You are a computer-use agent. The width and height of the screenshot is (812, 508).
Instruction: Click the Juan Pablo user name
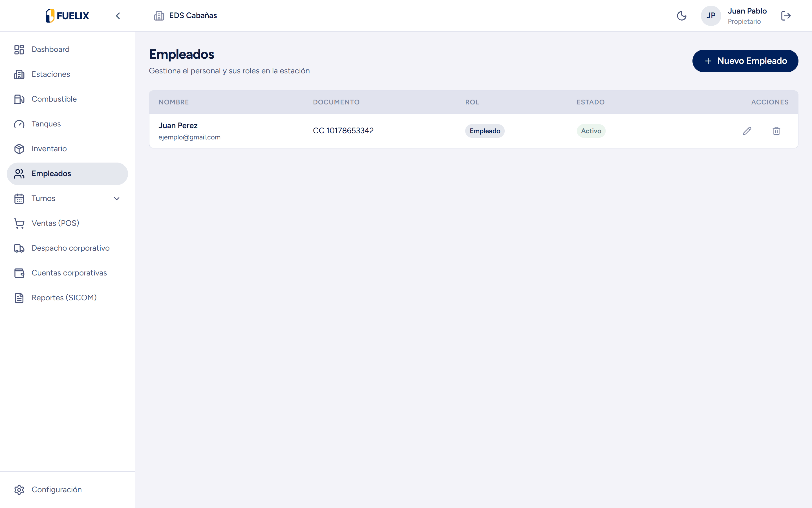[x=747, y=11]
